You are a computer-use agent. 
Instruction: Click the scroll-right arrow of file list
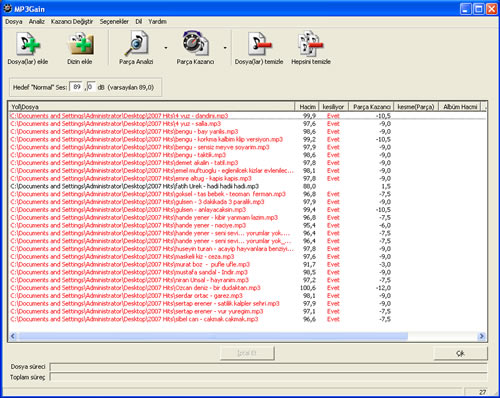pos(481,336)
